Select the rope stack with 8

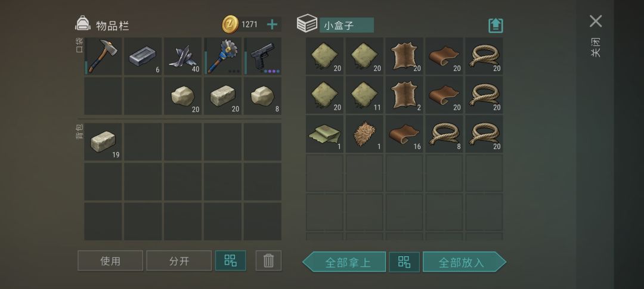[x=444, y=134]
